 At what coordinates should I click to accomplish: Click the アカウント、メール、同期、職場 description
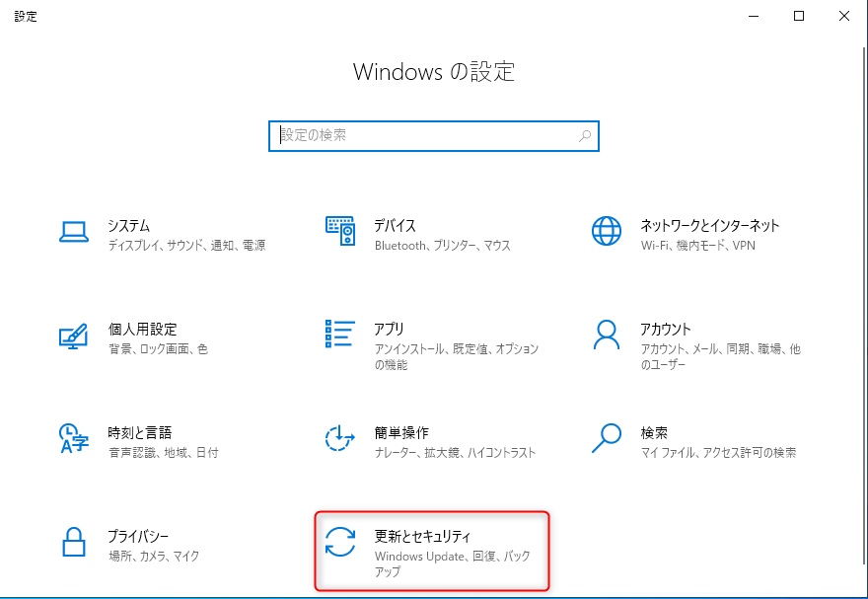[x=721, y=356]
